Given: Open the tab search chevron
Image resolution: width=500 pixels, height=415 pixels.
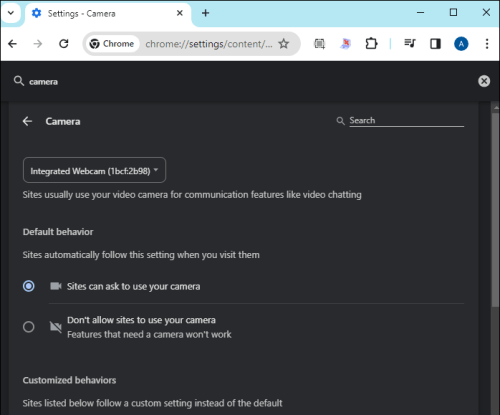Looking at the screenshot, I should [x=11, y=13].
